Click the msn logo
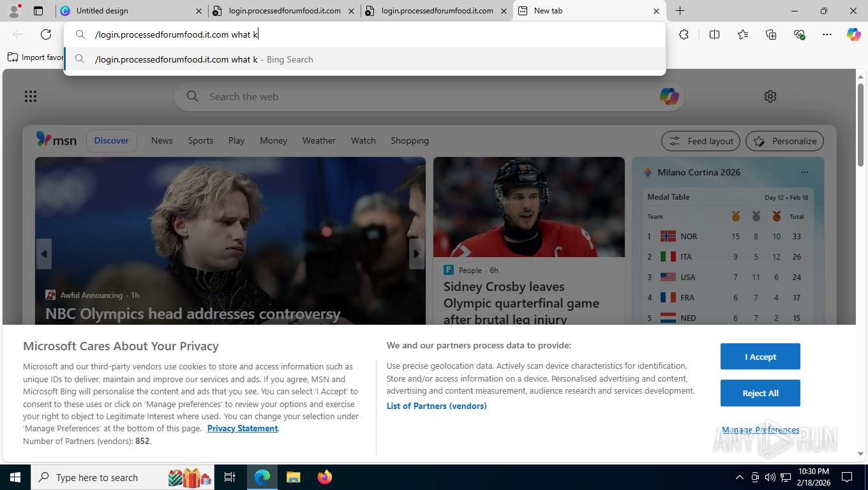The width and height of the screenshot is (868, 490). pos(56,140)
